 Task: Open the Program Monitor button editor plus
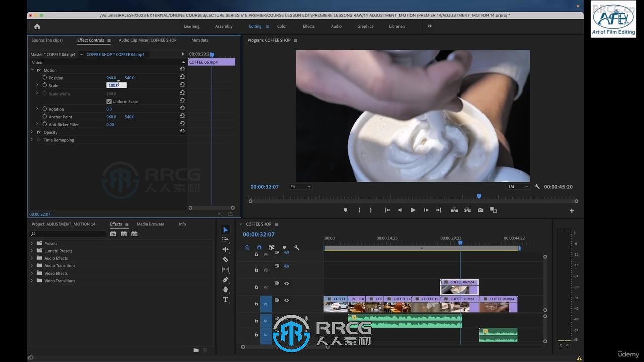(x=572, y=211)
